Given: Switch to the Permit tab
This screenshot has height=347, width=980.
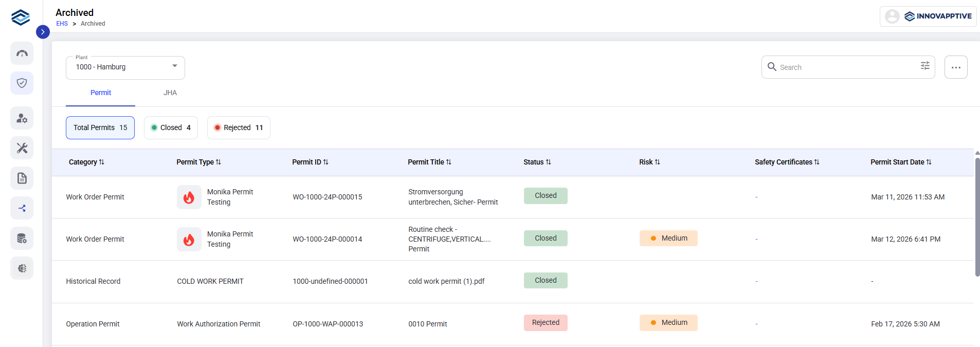Looking at the screenshot, I should [x=101, y=93].
